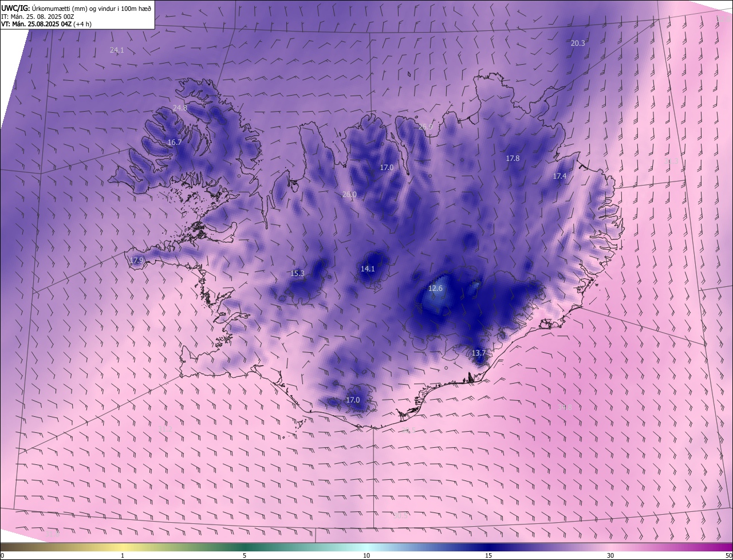Select the 12.6 value on the light-blue patch

pyautogui.click(x=436, y=288)
